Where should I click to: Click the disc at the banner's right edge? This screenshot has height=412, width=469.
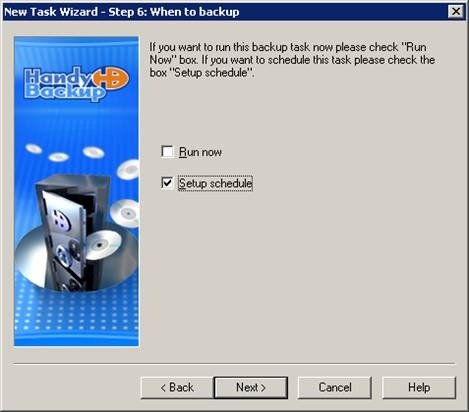128,169
